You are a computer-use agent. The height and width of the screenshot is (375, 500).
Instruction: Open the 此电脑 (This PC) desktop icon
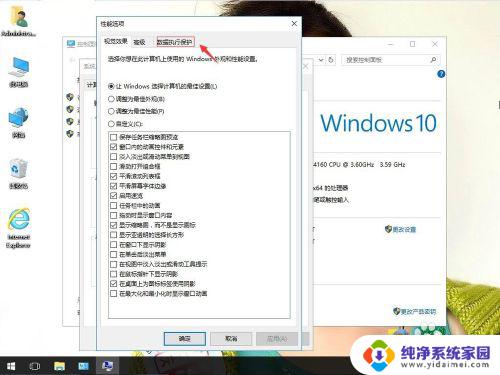tap(19, 71)
